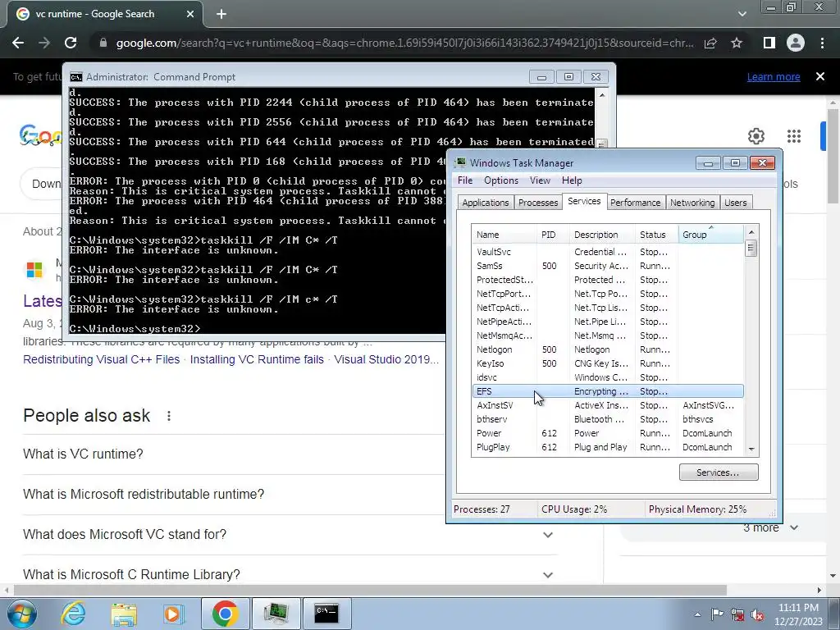840x630 pixels.
Task: Open Visual Studio 2019 sitelink
Action: point(386,359)
